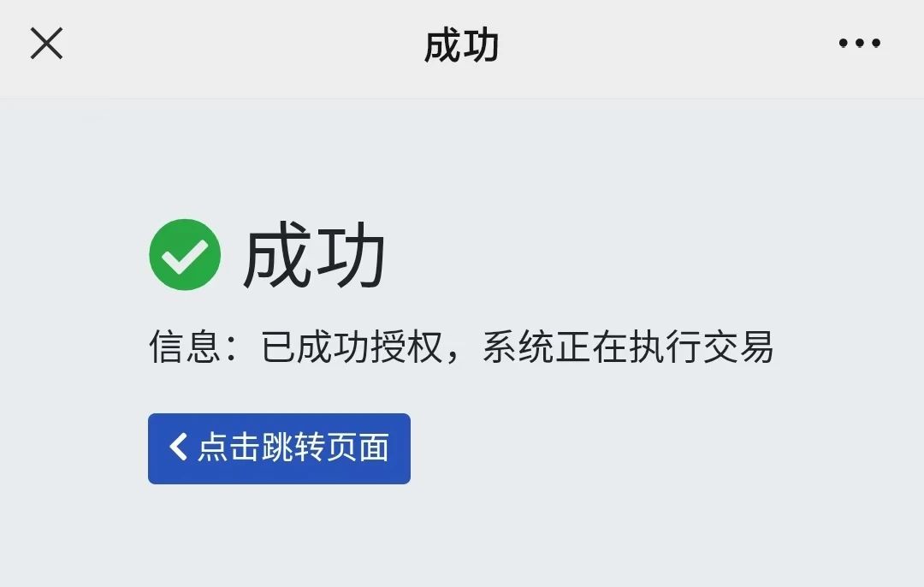Select the 成功 title in the header
Screen dimensions: 924x587
[x=461, y=46]
